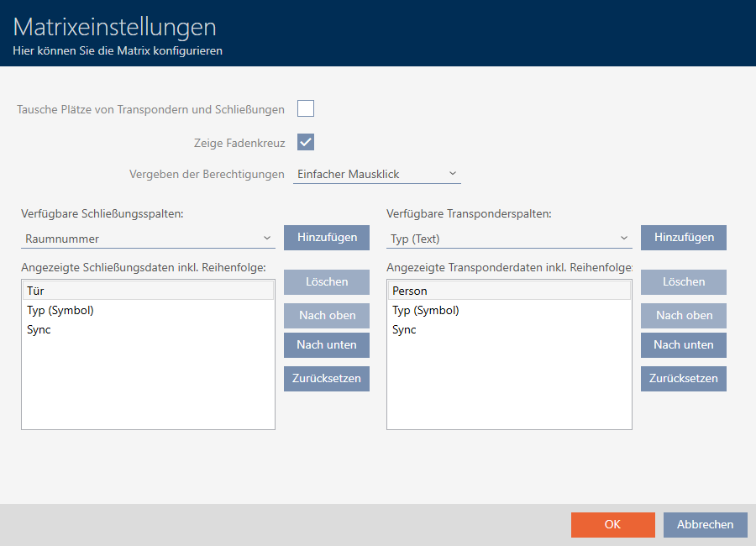The width and height of the screenshot is (756, 546).
Task: Cancel the dialog with Abbrechen
Action: pyautogui.click(x=705, y=524)
